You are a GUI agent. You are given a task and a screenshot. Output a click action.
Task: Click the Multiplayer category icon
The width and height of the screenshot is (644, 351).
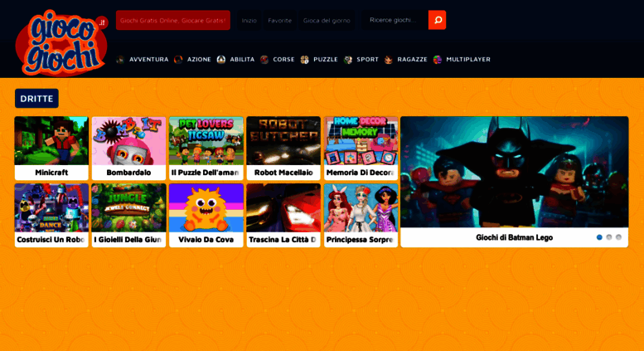[438, 60]
